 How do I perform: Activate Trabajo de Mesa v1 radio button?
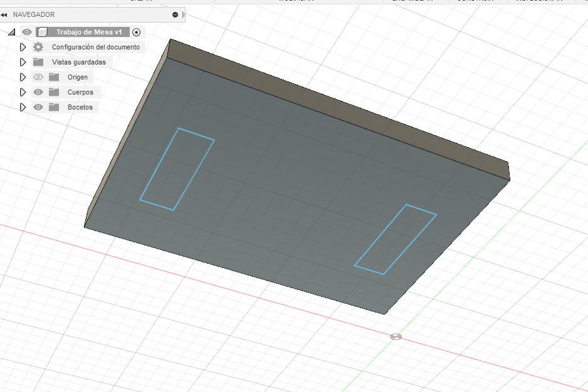pos(137,32)
